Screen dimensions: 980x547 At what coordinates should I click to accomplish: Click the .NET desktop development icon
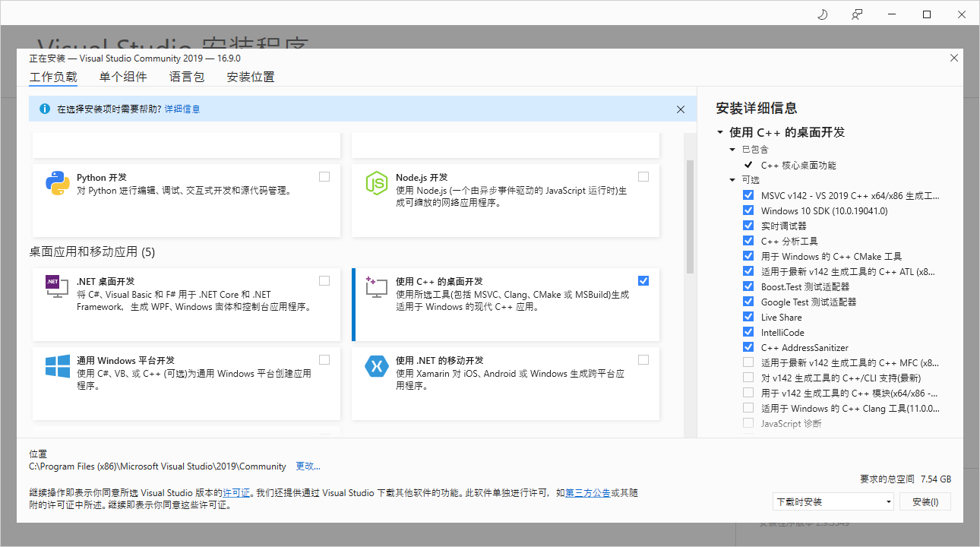(58, 286)
